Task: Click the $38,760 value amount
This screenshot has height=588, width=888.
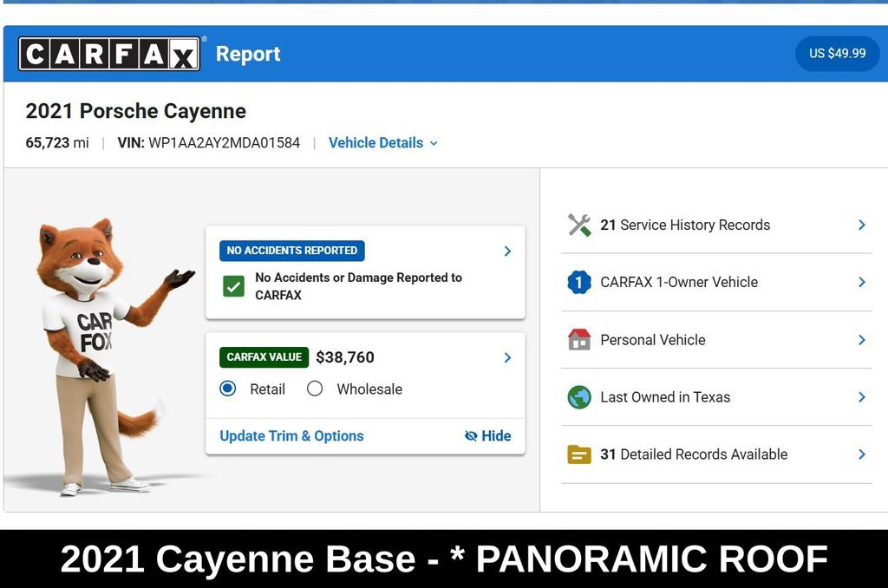Action: [345, 357]
